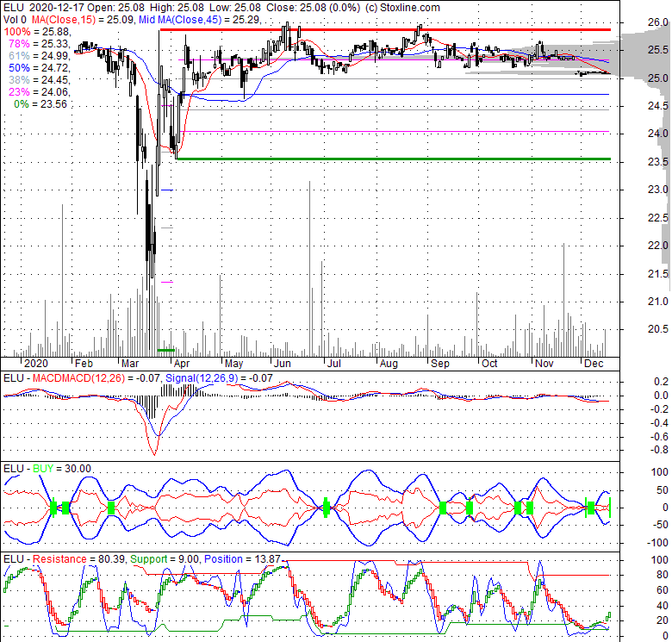
Task: Click the '100% = 25.88' Fibonacci label
Action: 36,32
